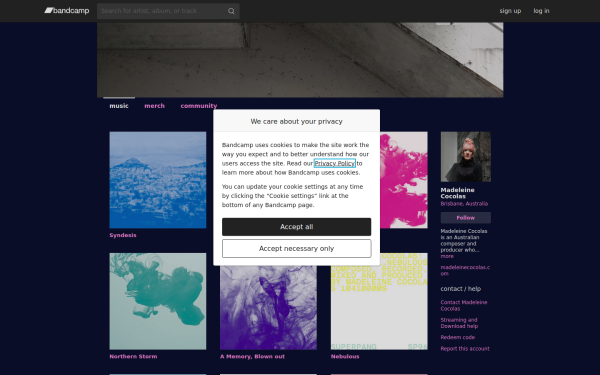This screenshot has width=600, height=375.
Task: Click the Brisbane, Australia location text
Action: (464, 204)
